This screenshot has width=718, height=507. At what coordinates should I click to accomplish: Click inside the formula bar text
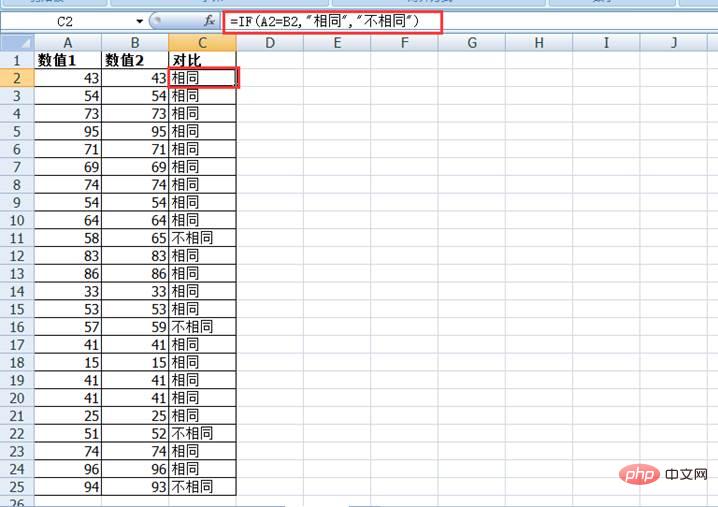pos(325,21)
